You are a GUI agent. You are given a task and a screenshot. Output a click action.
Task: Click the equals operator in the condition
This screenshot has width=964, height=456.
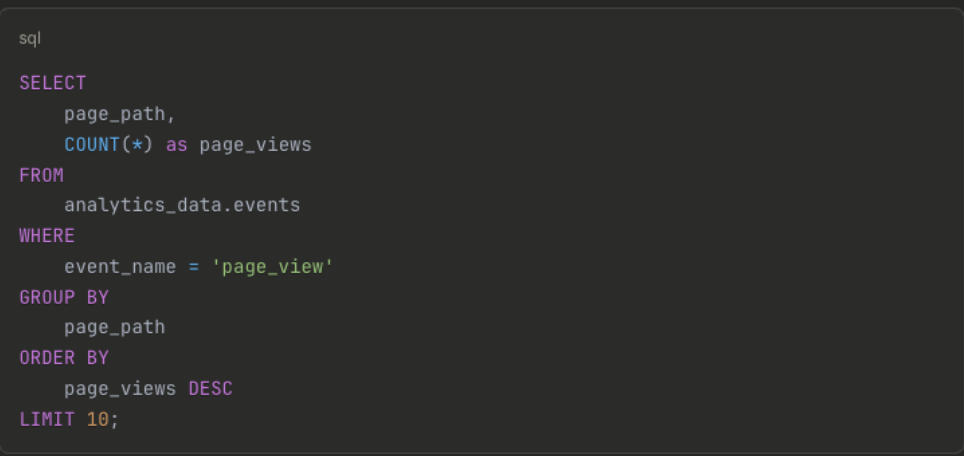pyautogui.click(x=194, y=267)
